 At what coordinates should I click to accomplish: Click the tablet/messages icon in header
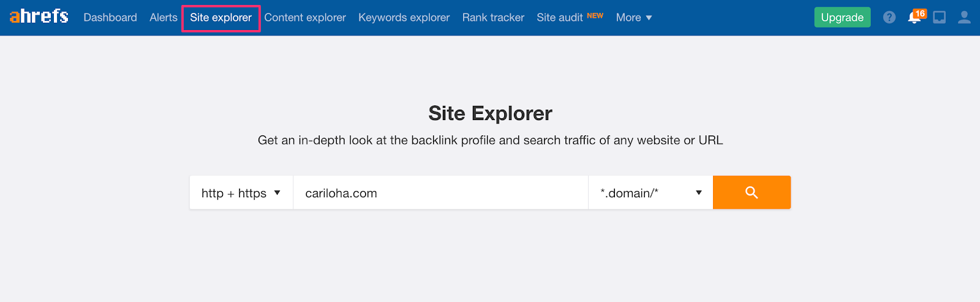pyautogui.click(x=939, y=18)
